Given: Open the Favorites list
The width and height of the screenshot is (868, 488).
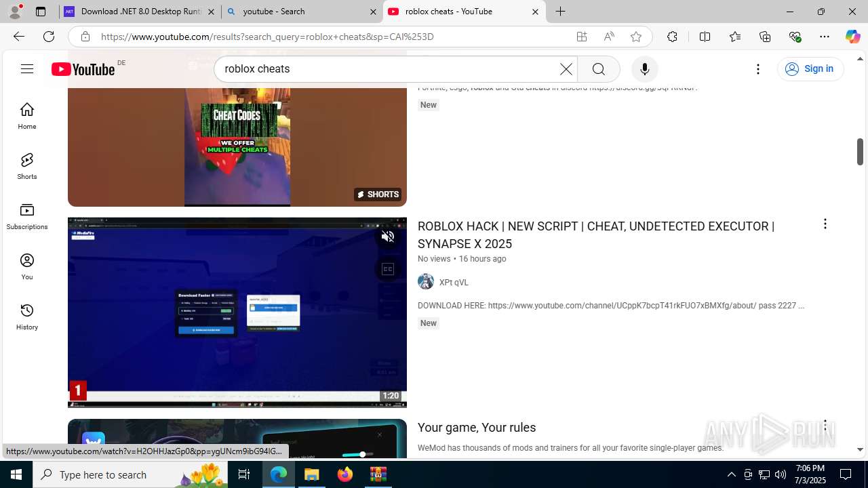Looking at the screenshot, I should (735, 37).
